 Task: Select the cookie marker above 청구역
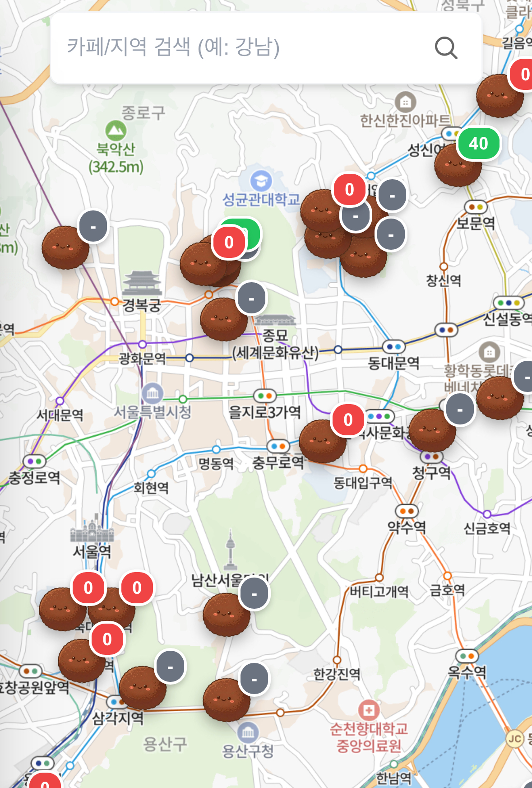pyautogui.click(x=432, y=430)
